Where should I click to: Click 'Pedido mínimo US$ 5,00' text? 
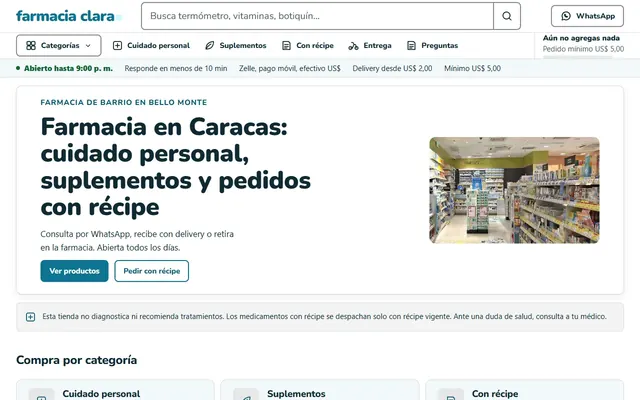tap(583, 49)
